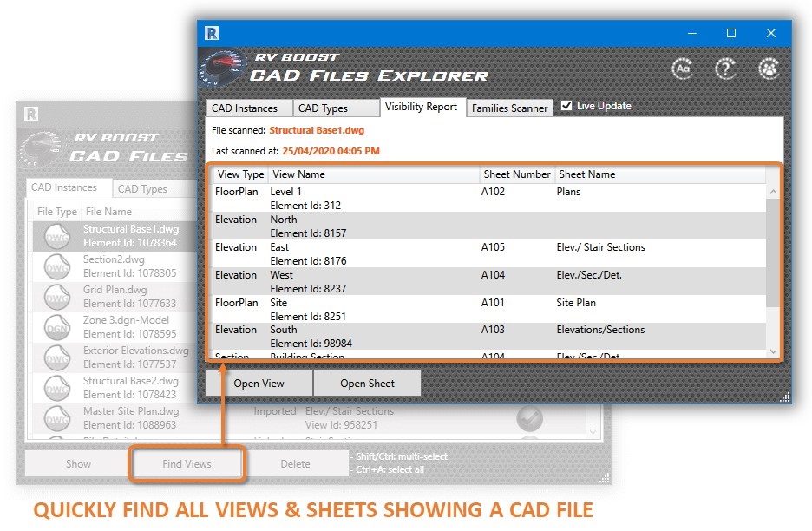Click the font size Aa icon
The height and width of the screenshot is (531, 812).
click(x=683, y=69)
